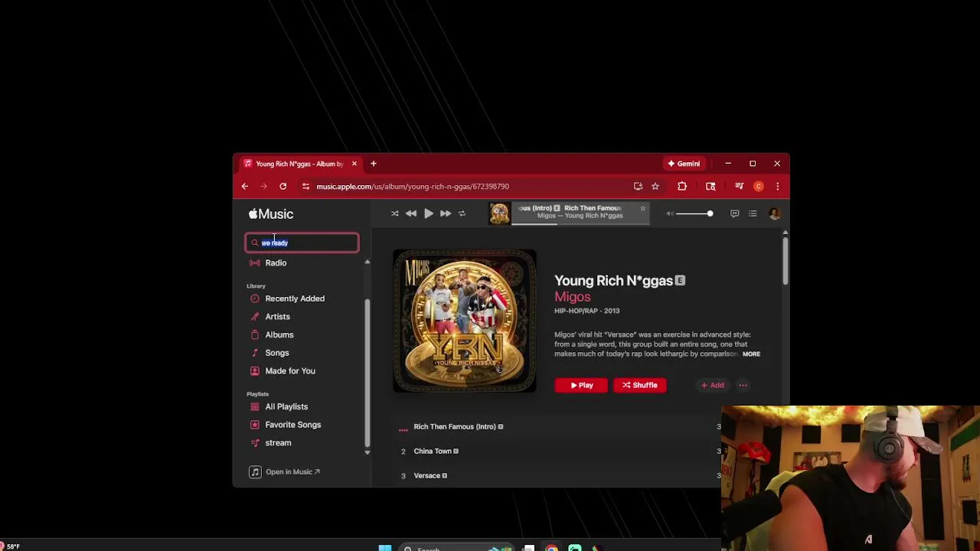Viewport: 980px width, 551px height.
Task: Go forward in the browser
Action: [263, 186]
